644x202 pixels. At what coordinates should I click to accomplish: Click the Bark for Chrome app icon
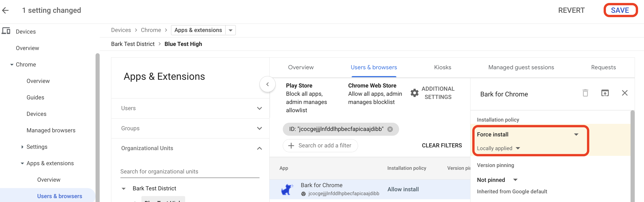287,189
